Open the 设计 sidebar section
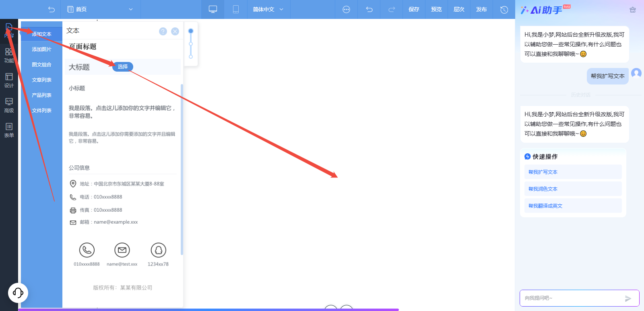 9,80
